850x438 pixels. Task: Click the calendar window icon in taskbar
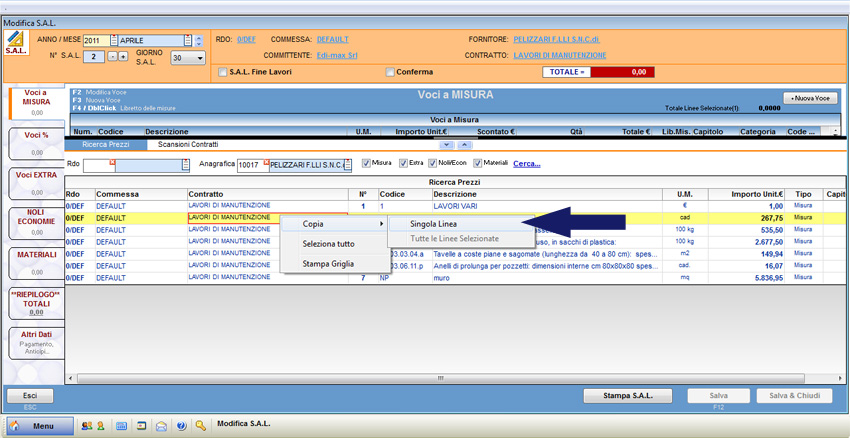pos(141,425)
